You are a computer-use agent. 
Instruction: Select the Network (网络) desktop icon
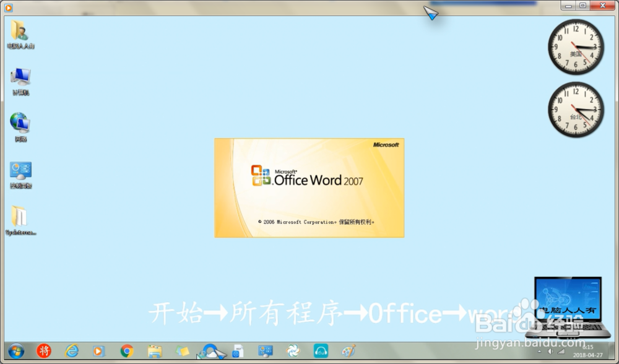[20, 128]
